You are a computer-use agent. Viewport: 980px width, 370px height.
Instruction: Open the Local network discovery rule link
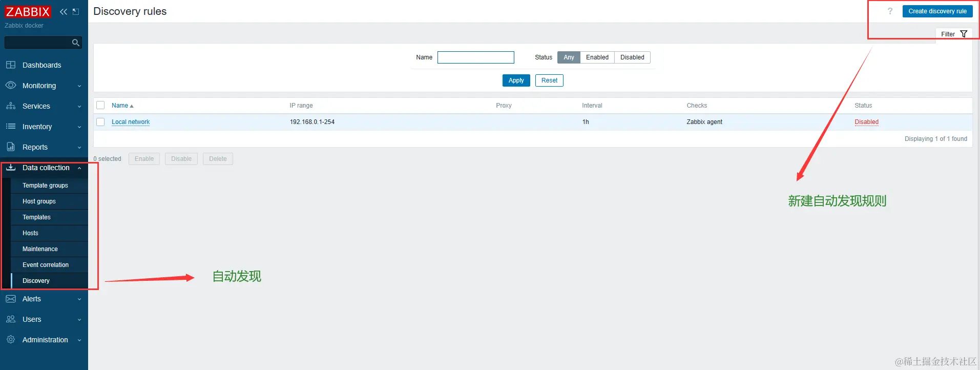(x=131, y=122)
